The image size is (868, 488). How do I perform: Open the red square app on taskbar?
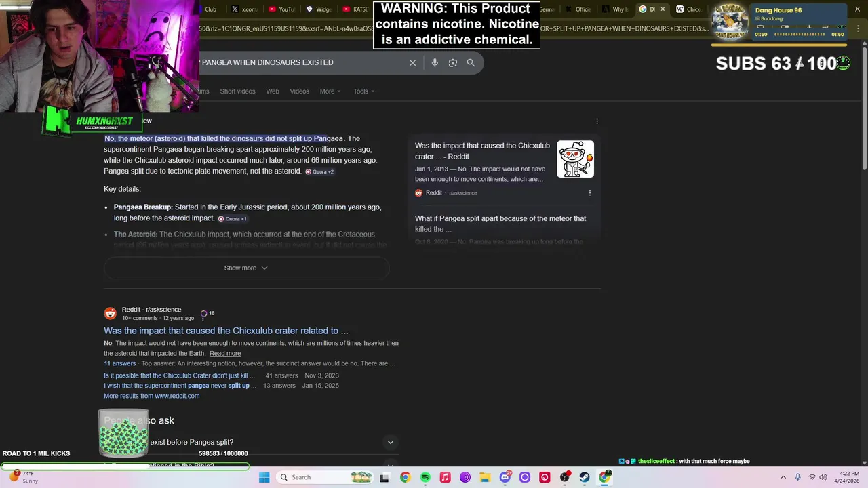[x=545, y=477]
